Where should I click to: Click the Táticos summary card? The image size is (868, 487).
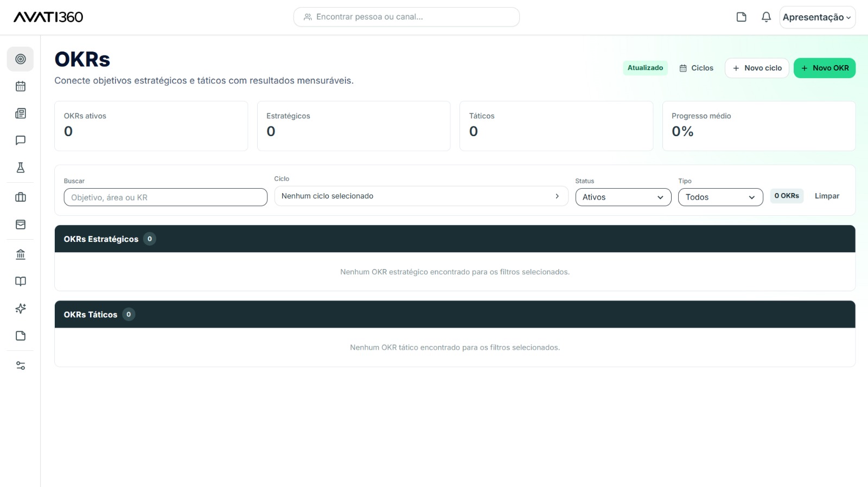(556, 126)
